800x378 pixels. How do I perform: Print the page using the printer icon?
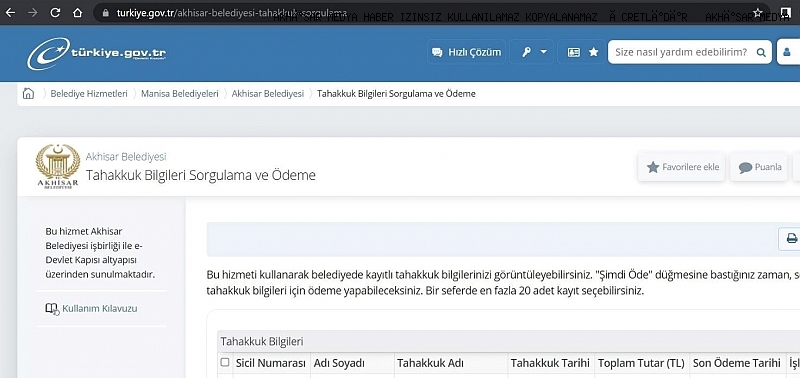coord(791,238)
